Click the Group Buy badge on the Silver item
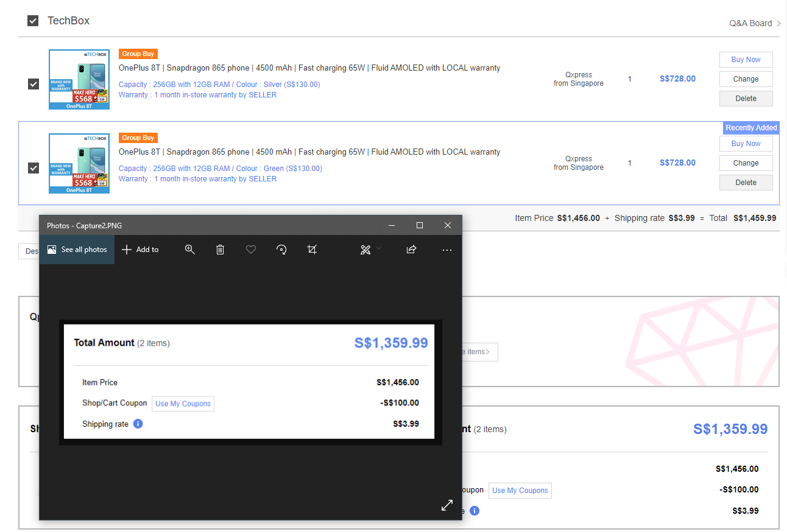787x532 pixels. (x=138, y=54)
